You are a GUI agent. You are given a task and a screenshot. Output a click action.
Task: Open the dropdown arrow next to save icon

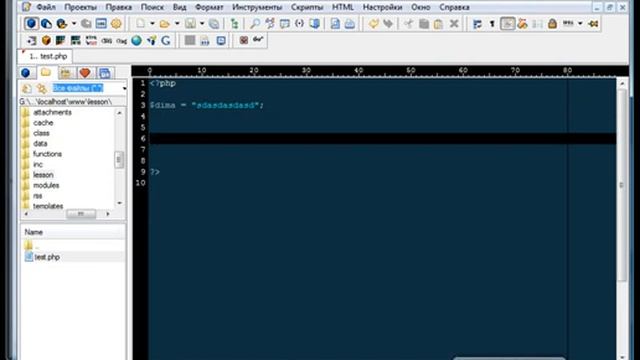point(202,24)
